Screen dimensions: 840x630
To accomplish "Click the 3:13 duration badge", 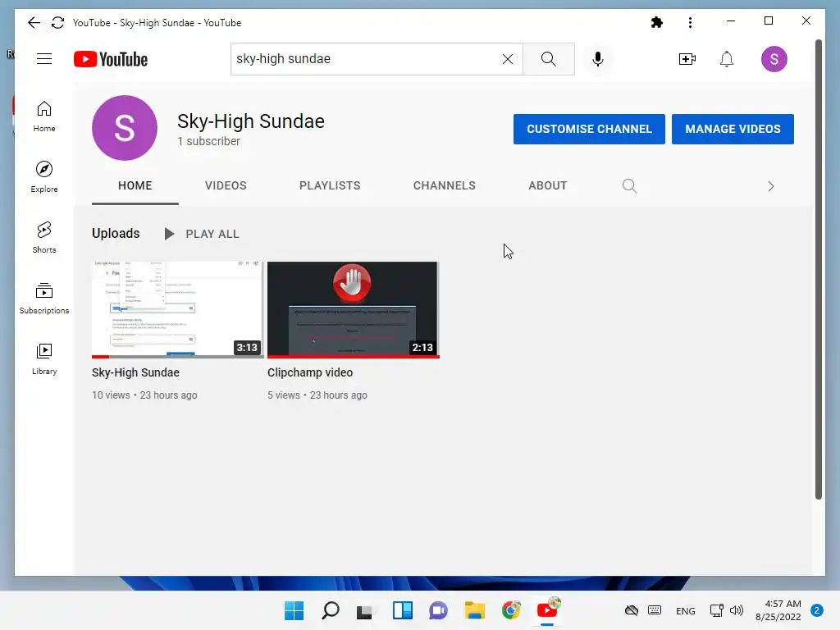I will [247, 348].
